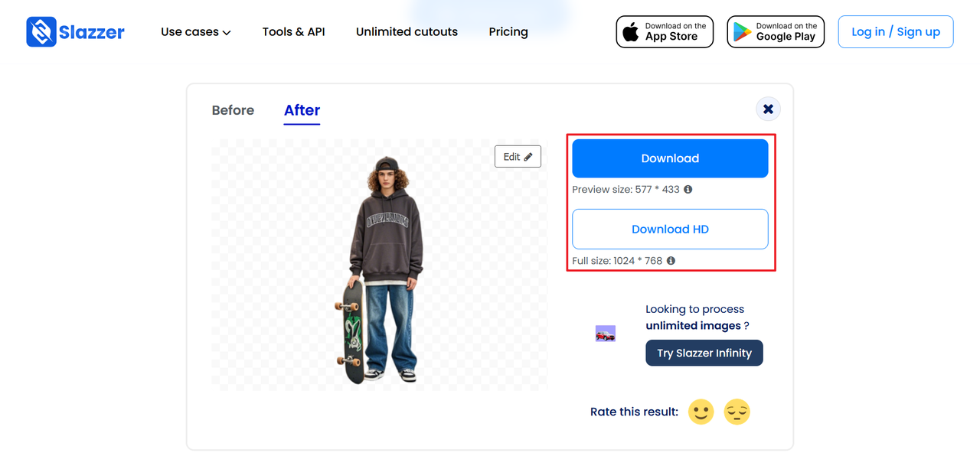
Task: Click the Download HD button
Action: pos(670,229)
